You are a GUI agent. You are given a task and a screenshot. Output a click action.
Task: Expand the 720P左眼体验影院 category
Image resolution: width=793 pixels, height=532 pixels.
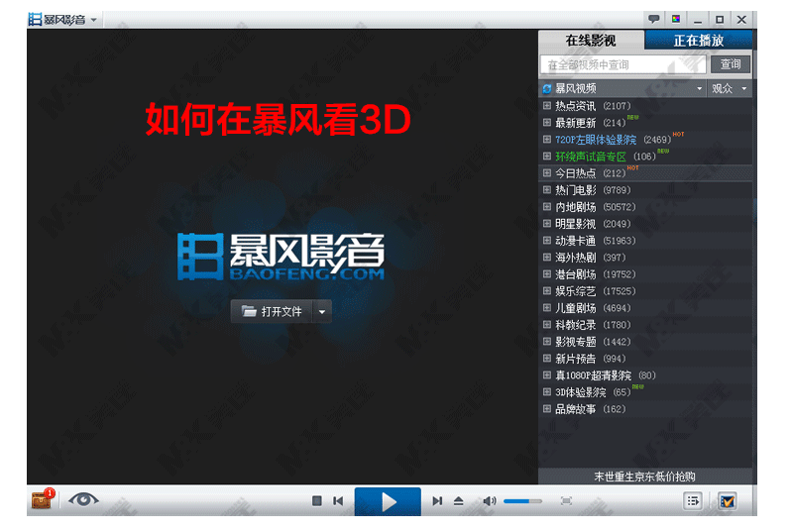(547, 139)
